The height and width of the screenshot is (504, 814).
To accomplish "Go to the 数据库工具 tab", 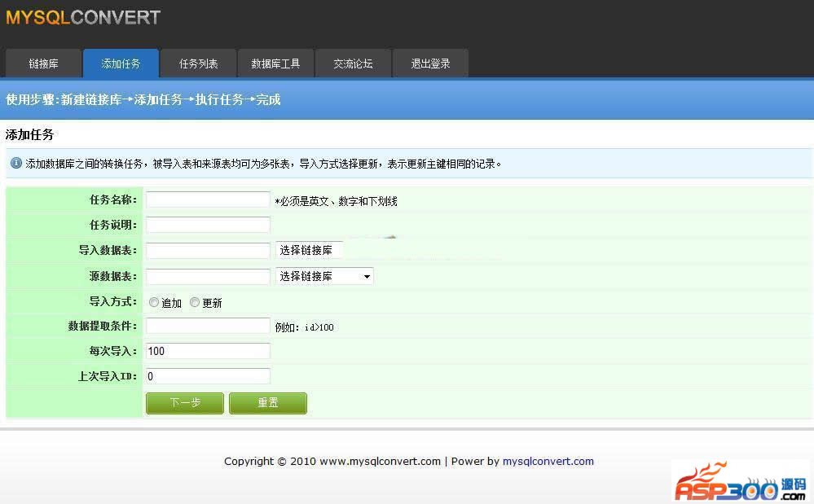I will tap(275, 64).
